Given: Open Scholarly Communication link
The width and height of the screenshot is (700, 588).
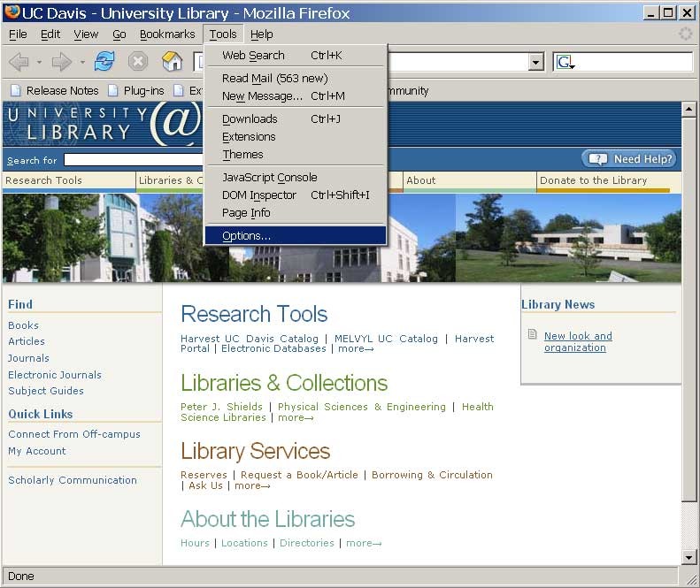Looking at the screenshot, I should [73, 480].
